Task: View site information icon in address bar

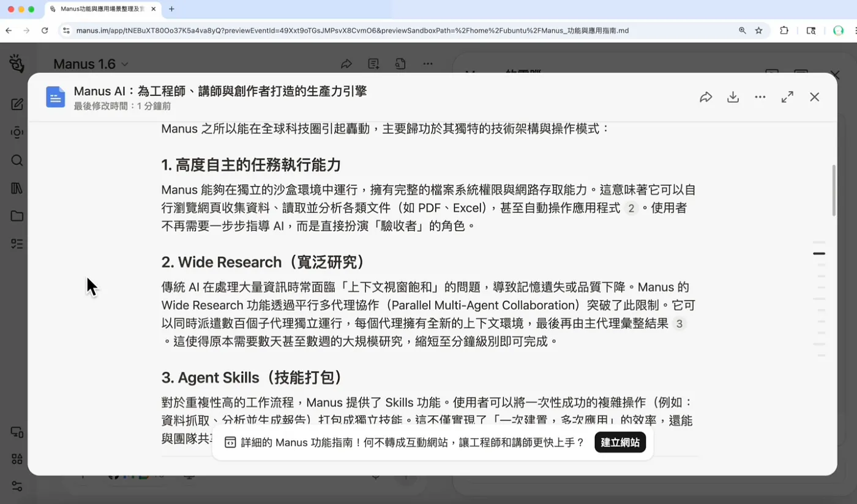Action: [67, 31]
